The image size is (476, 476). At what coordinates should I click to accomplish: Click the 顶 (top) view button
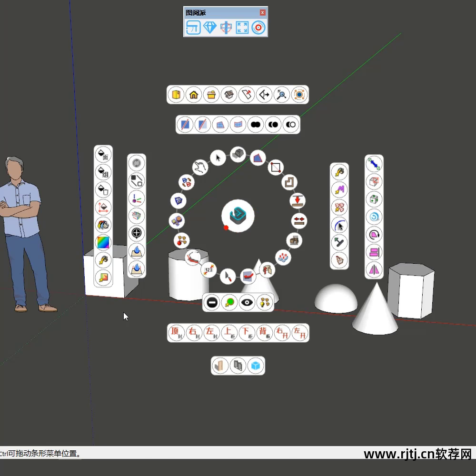[176, 333]
